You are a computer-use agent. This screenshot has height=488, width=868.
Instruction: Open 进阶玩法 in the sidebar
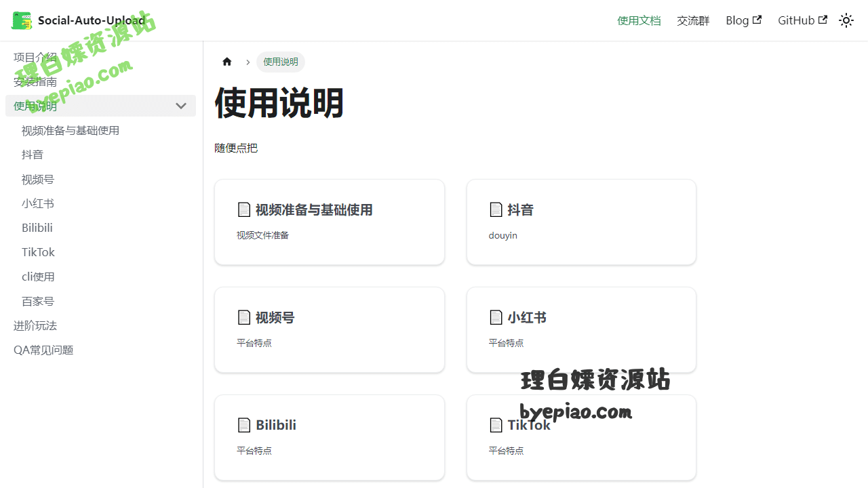[35, 325]
